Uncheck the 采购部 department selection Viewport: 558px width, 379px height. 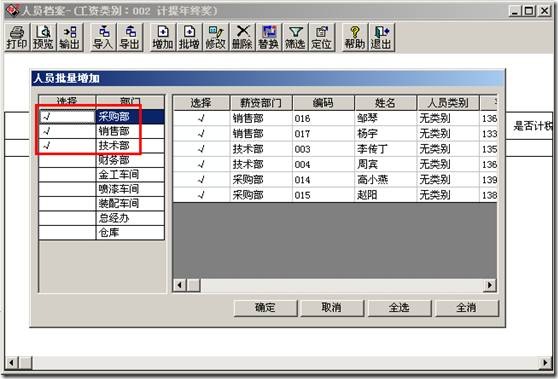[67, 117]
